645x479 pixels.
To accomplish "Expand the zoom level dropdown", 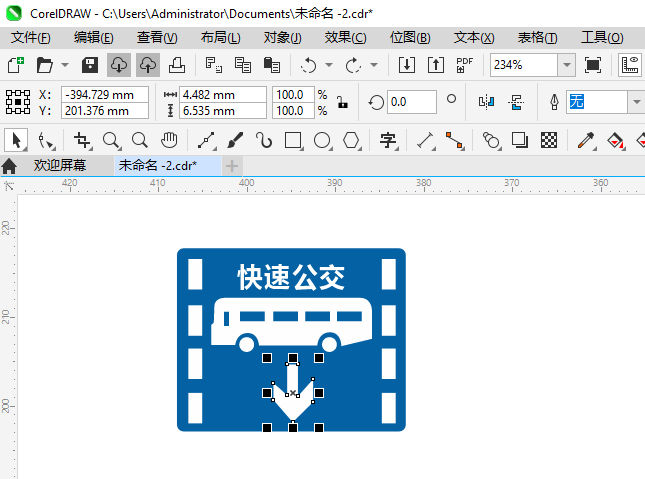I will (566, 65).
